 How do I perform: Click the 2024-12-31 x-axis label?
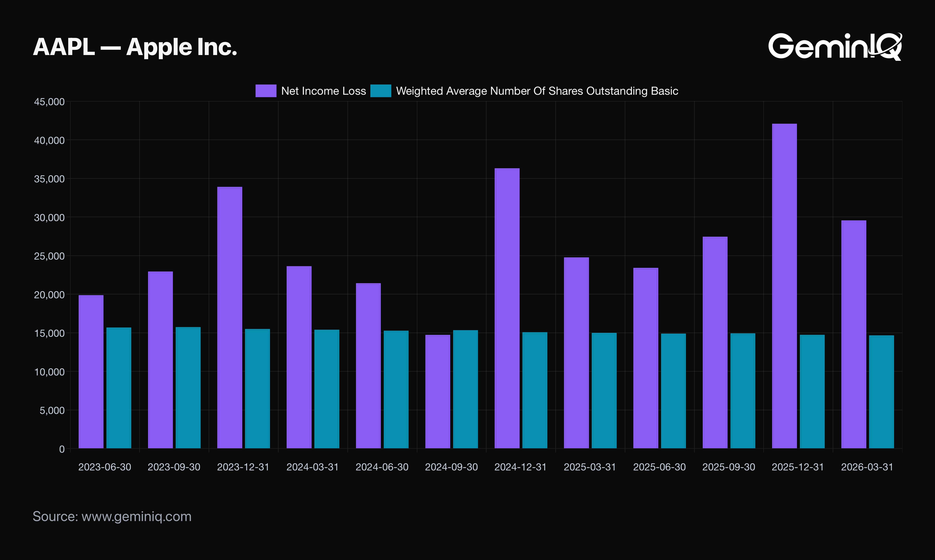521,467
